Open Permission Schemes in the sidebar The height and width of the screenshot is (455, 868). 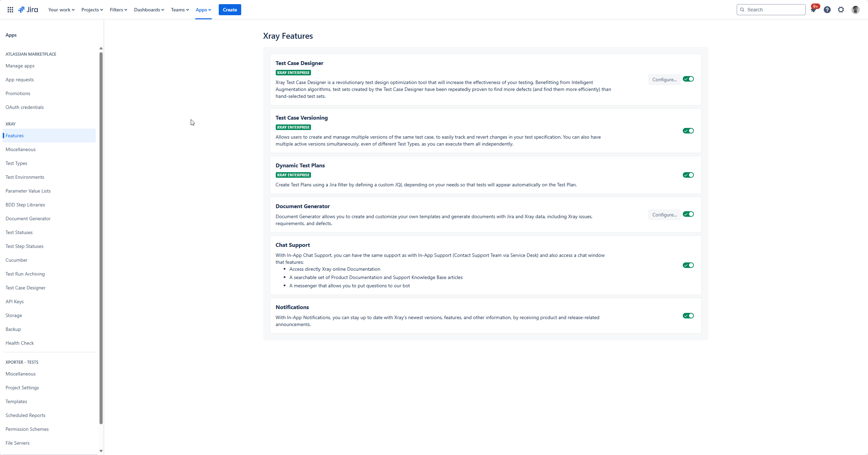[x=49, y=429]
